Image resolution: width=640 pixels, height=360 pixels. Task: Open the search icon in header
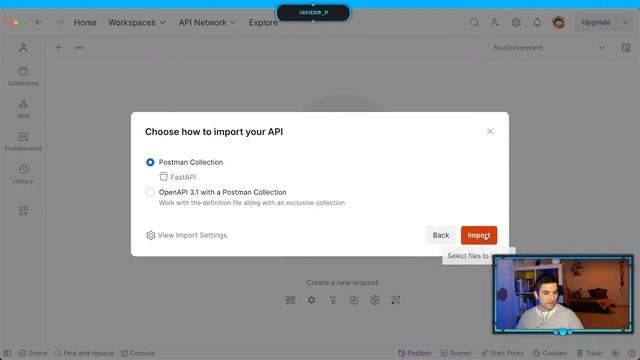(x=474, y=22)
